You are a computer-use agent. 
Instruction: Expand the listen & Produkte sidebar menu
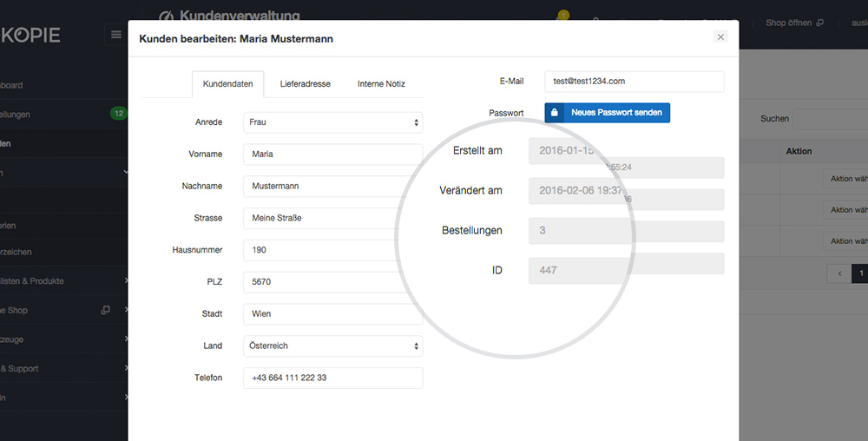64,280
